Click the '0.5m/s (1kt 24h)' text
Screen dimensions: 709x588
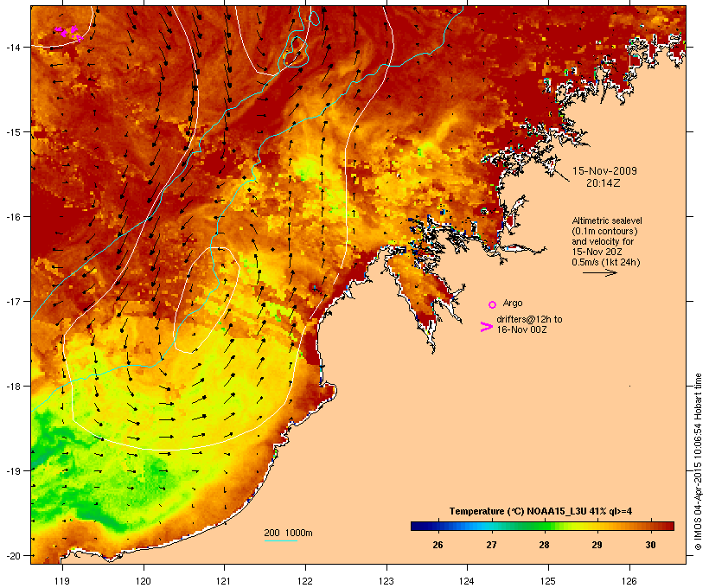(606, 262)
